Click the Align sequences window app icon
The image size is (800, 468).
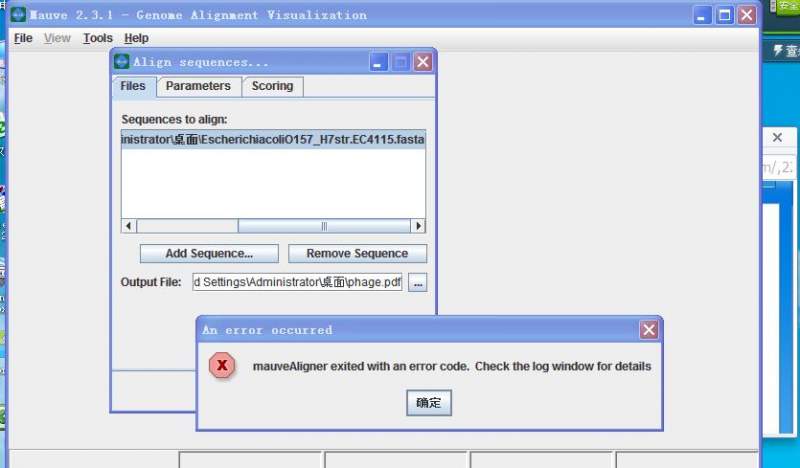(121, 62)
